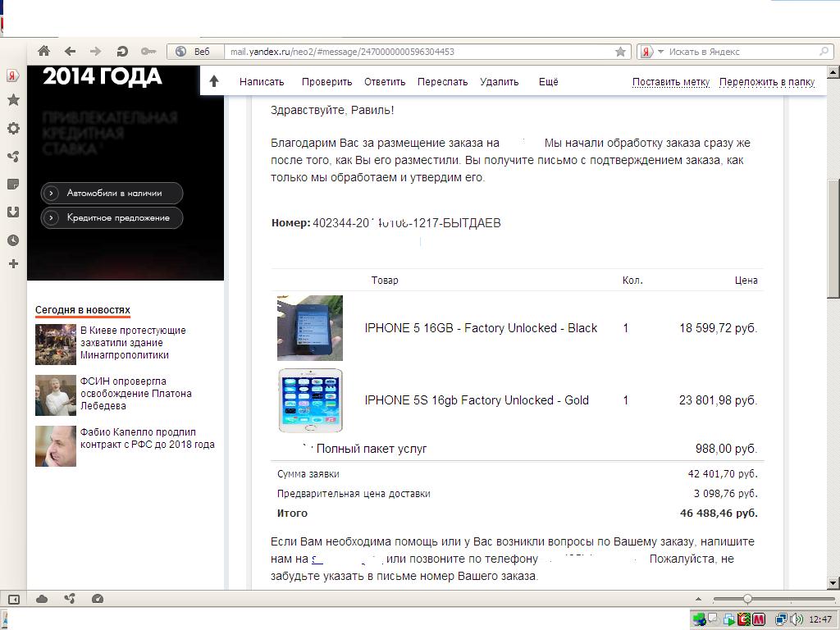This screenshot has width=840, height=630.
Task: Click the vertical scrollbar thumb
Action: [x=833, y=238]
